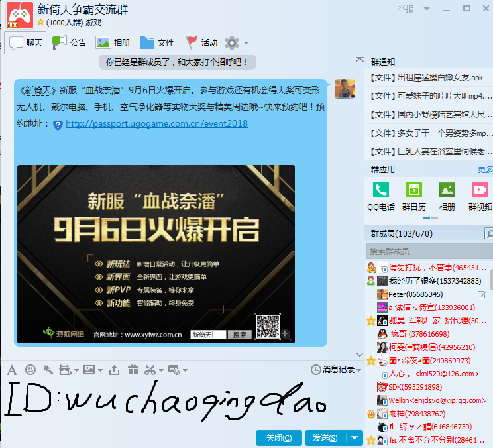Screen dimensions: 493x448
Task: Click the bottom chevron of chat area
Action: [360, 355]
